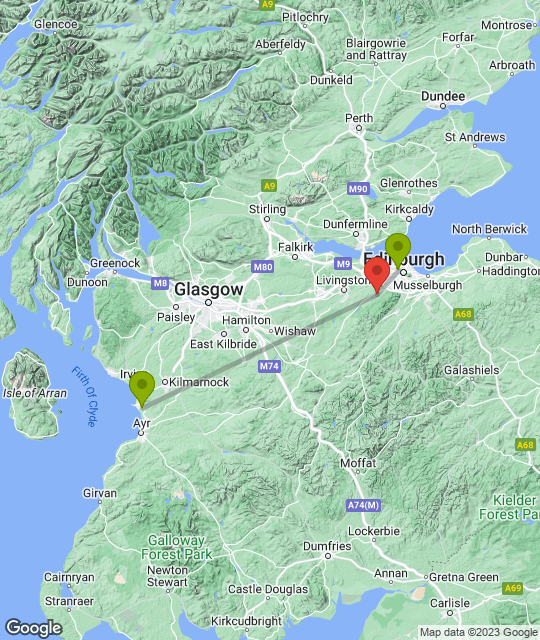This screenshot has height=640, width=540.
Task: Click the Firth of Clyde water label
Action: pos(85,396)
